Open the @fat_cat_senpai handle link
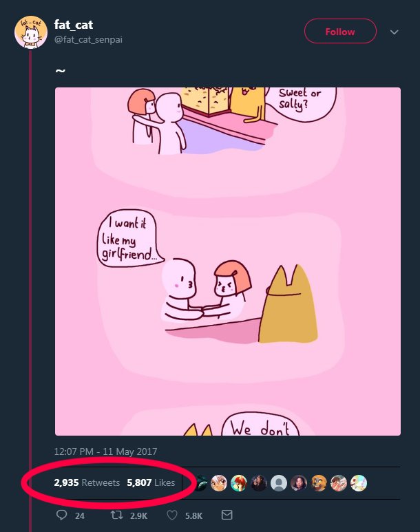This screenshot has height=532, width=420. (x=88, y=40)
